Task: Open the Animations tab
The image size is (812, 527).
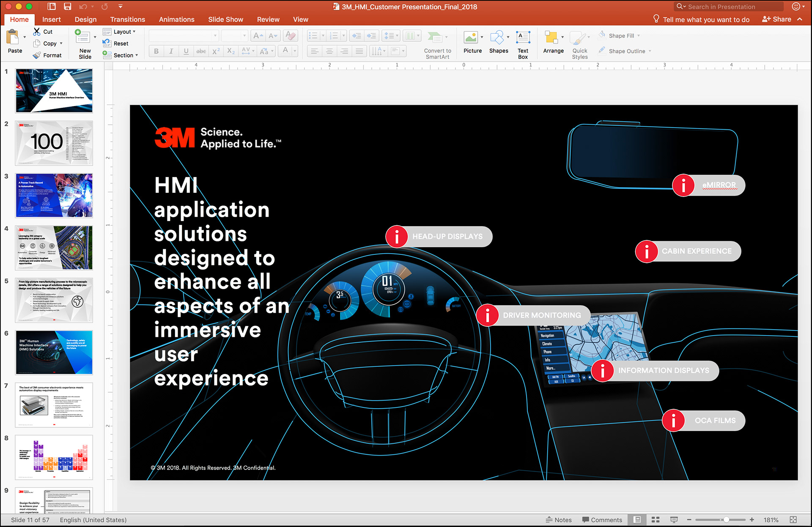Action: click(177, 19)
